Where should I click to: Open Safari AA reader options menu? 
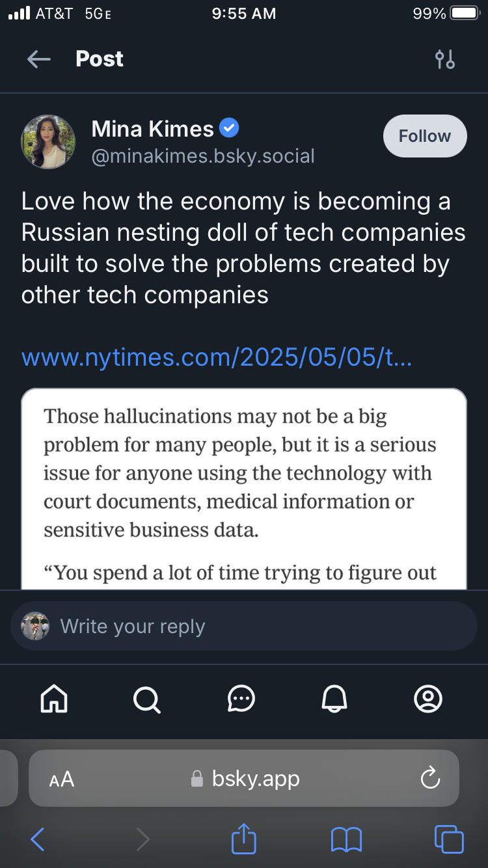pyautogui.click(x=62, y=779)
